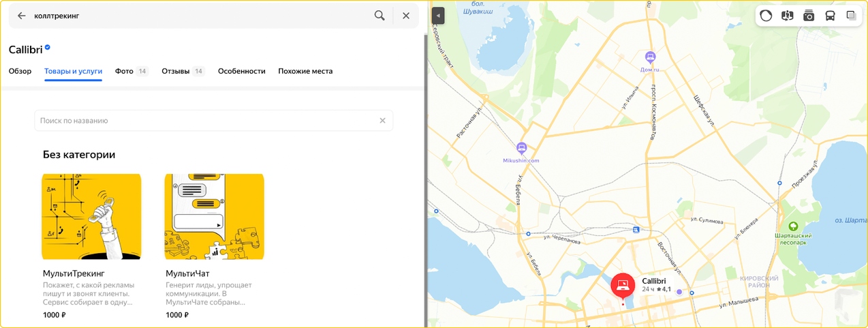This screenshot has width=868, height=328.
Task: Open the Похожие места tab
Action: 305,71
